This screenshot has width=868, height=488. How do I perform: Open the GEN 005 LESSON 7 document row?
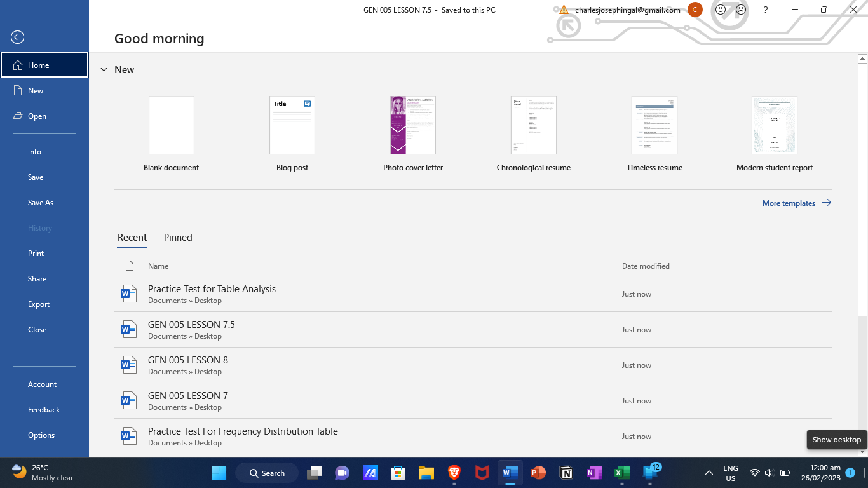click(473, 401)
